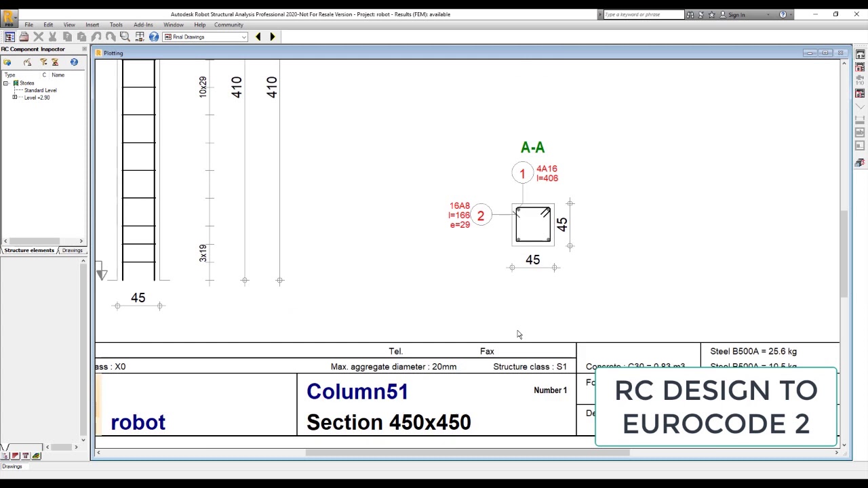
Task: Click the Paste toolbar icon
Action: tap(81, 37)
